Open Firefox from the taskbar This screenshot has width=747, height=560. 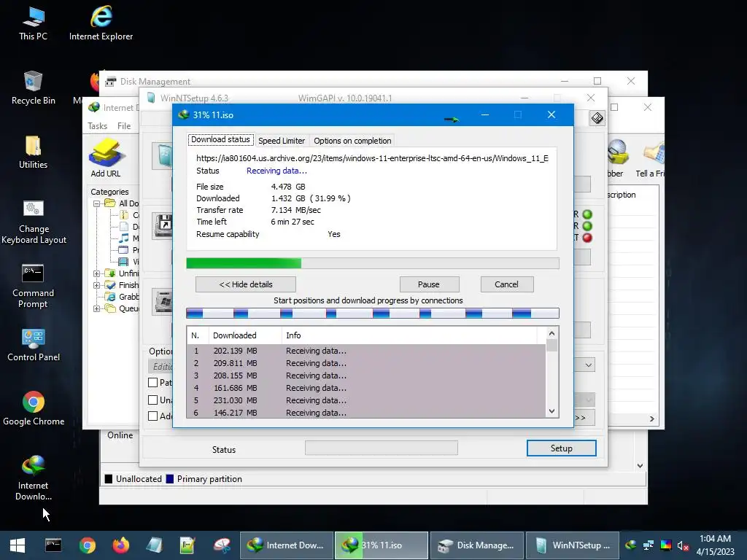(x=121, y=545)
